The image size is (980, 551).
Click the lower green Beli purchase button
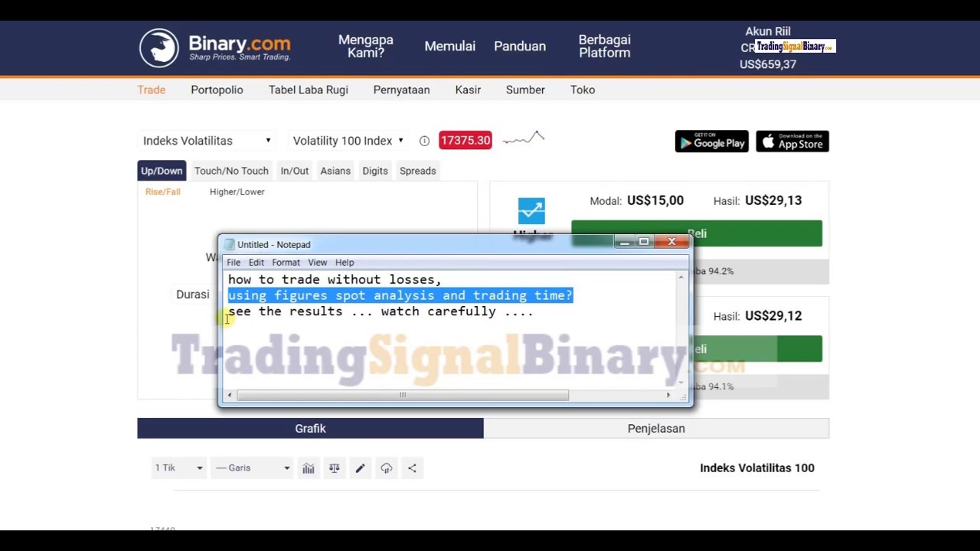[757, 349]
